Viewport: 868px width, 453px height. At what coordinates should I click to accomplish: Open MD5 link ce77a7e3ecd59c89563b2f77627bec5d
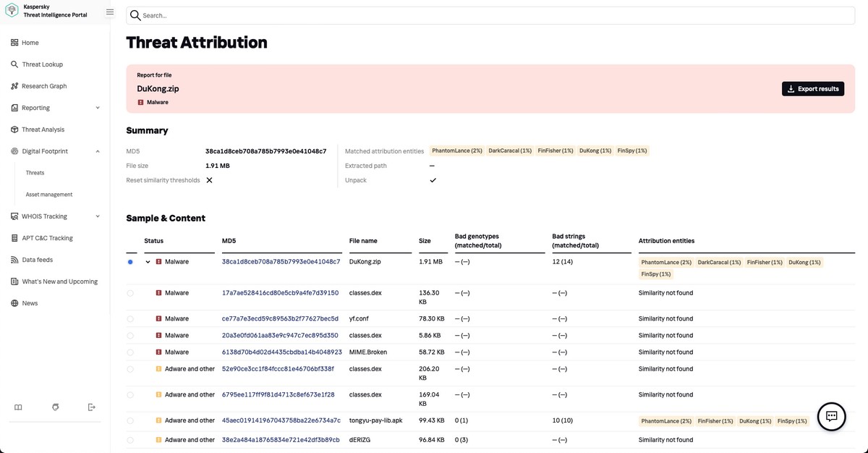tap(280, 319)
